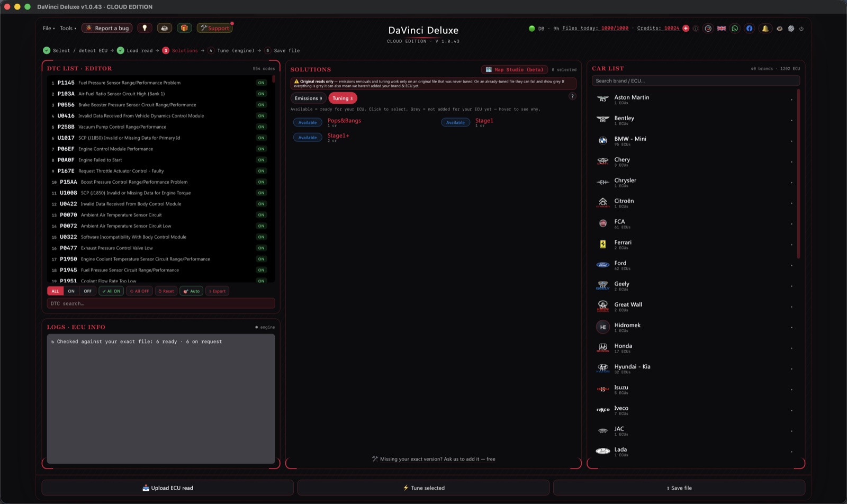Click the lightbulb idea icon in toolbar
The height and width of the screenshot is (504, 847).
[x=145, y=28]
